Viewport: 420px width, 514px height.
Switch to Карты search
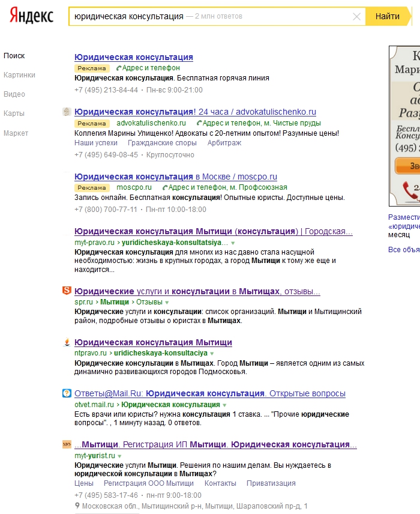click(14, 113)
